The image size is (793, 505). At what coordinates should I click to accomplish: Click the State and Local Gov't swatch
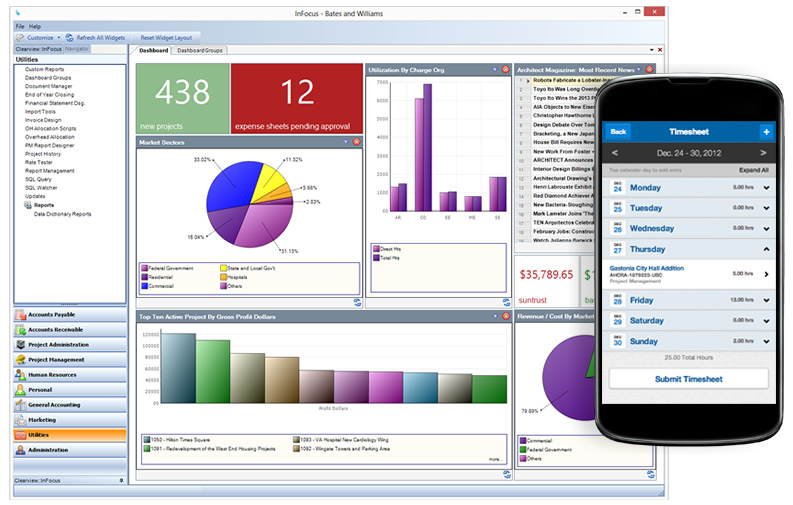click(224, 268)
